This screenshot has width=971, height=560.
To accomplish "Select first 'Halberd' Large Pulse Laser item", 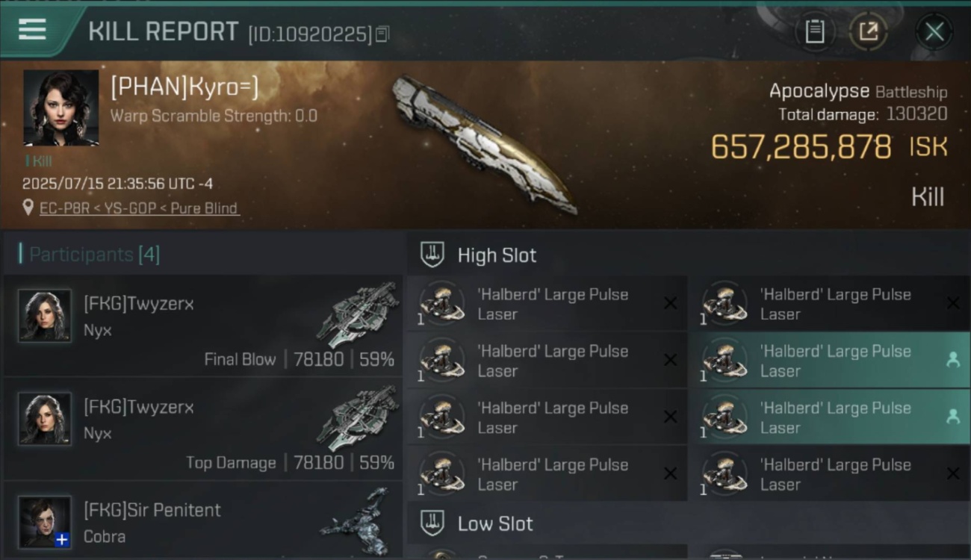I will click(x=547, y=304).
